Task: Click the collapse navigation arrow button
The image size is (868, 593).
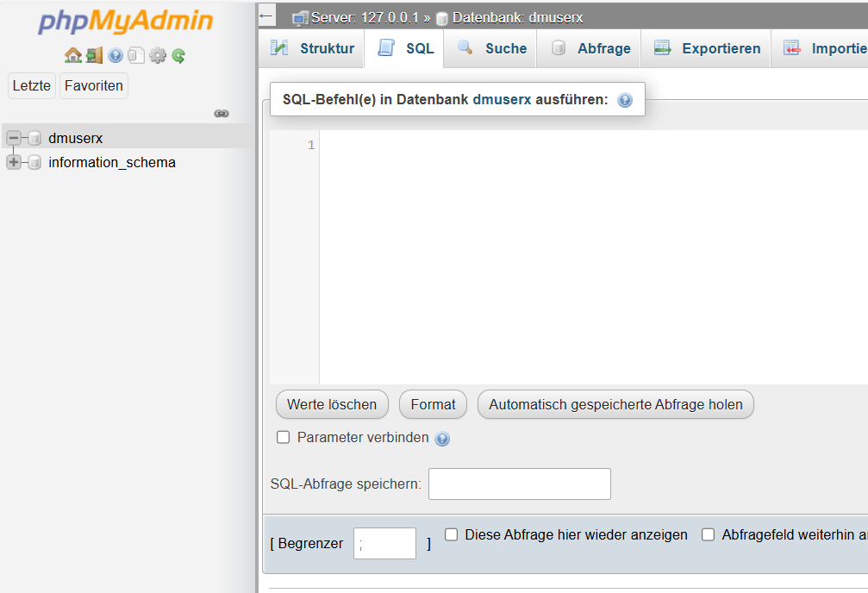Action: click(267, 16)
